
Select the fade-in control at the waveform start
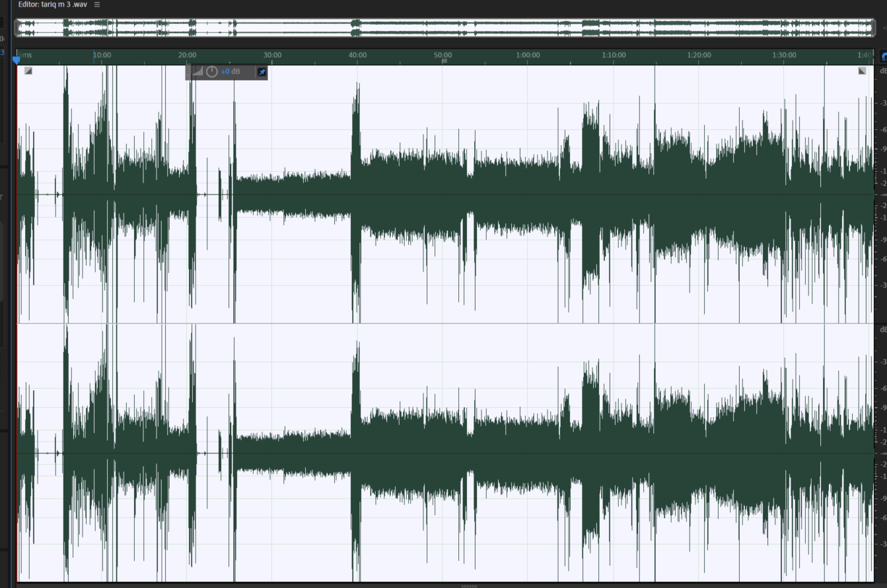(x=28, y=70)
